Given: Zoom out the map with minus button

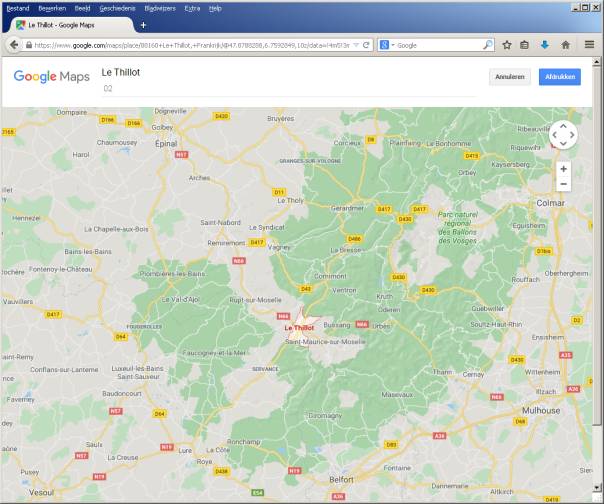Looking at the screenshot, I should pos(564,184).
